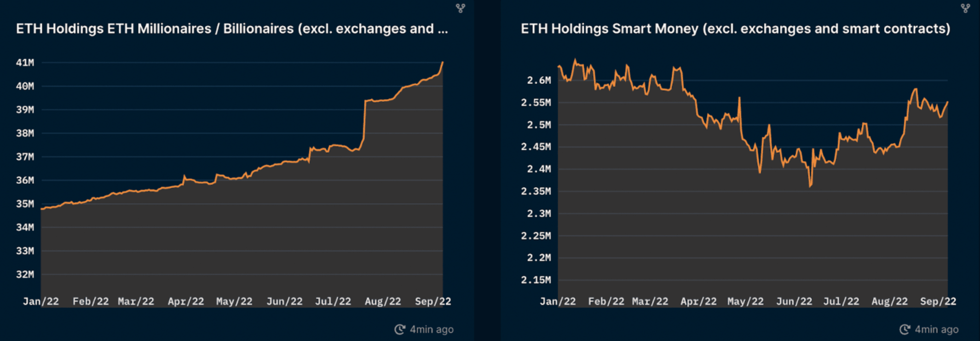Select May/22 label on Smart Money axis
The height and width of the screenshot is (341, 980).
745,301
